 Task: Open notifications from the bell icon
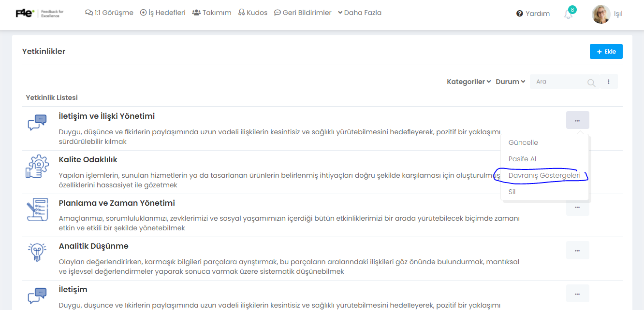569,14
